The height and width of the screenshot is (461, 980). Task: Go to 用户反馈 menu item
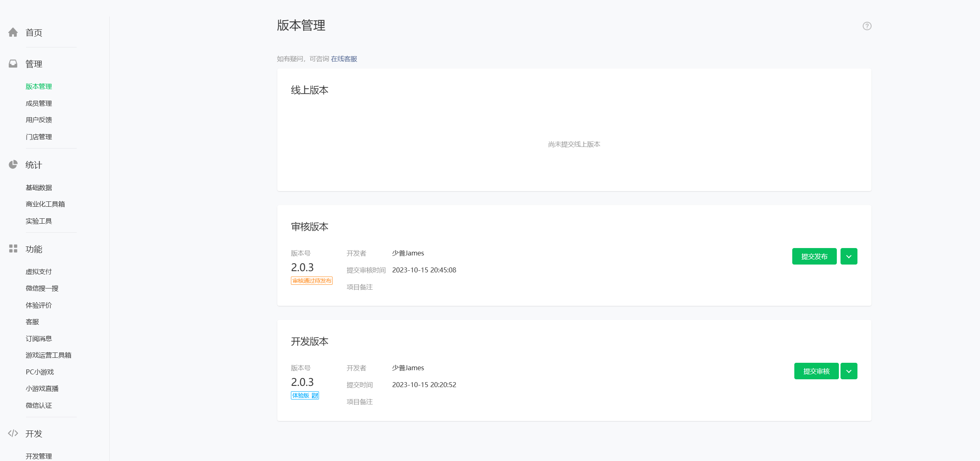pos(39,120)
